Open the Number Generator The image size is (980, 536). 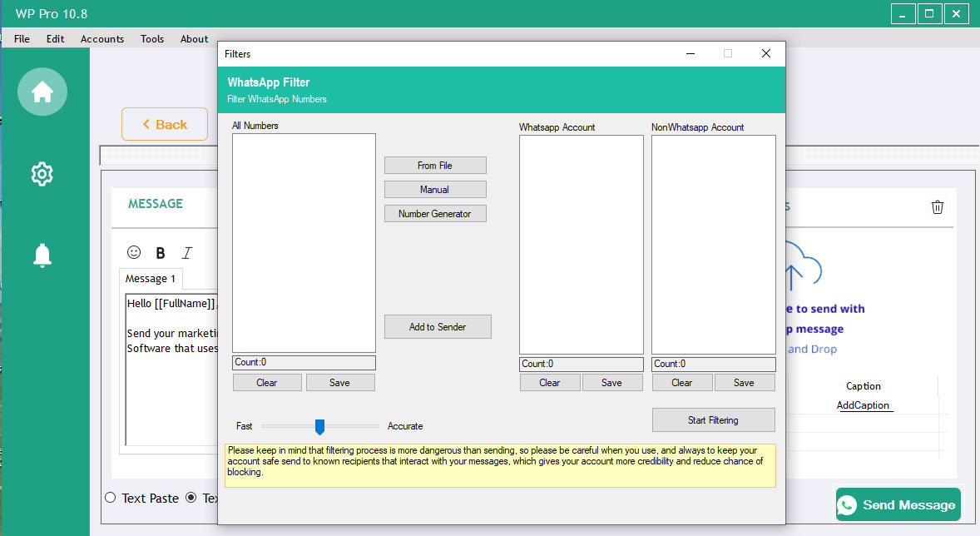435,214
